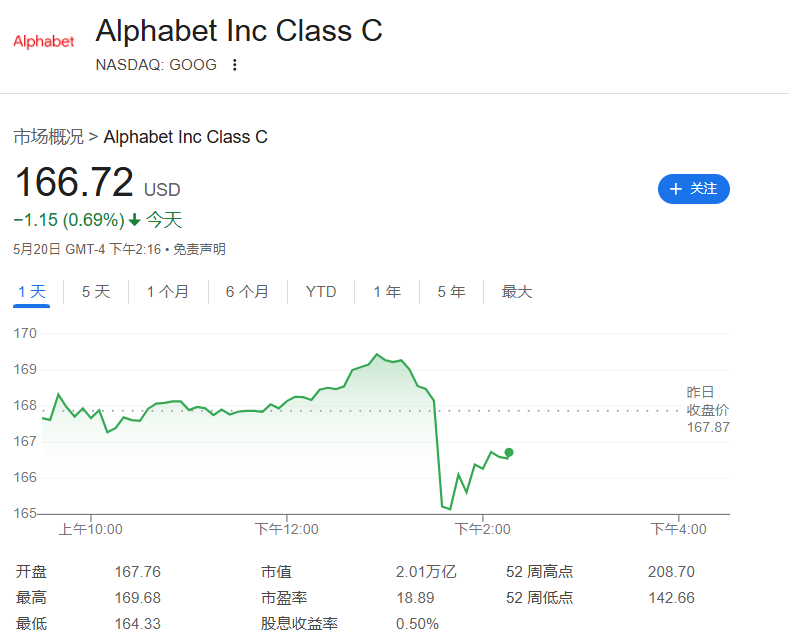Click the Alphabet Inc Class C heading
This screenshot has height=638, width=789.
pos(239,31)
